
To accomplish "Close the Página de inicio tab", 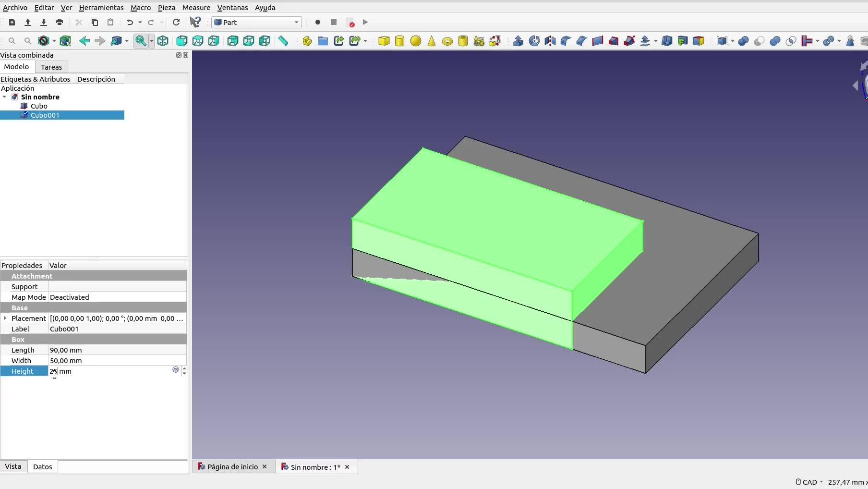I will 265,467.
